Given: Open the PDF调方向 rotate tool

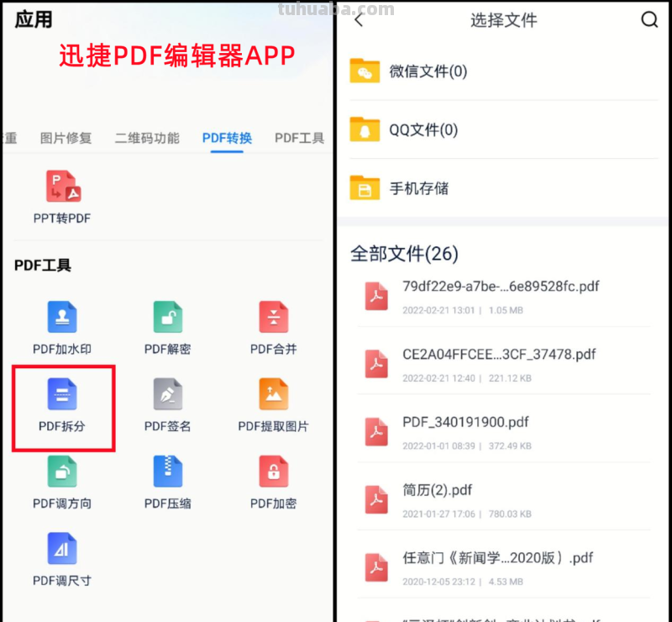Looking at the screenshot, I should 62,482.
